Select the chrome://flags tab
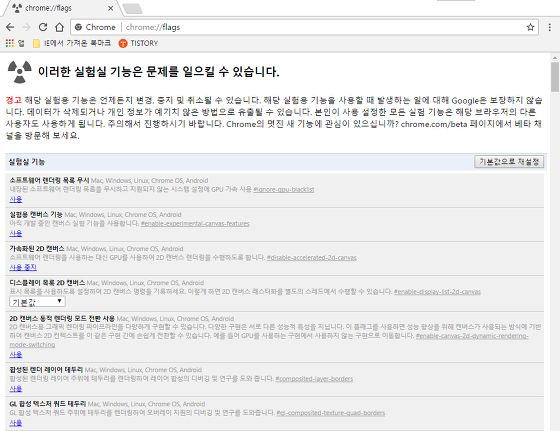This screenshot has width=560, height=431. click(x=62, y=8)
